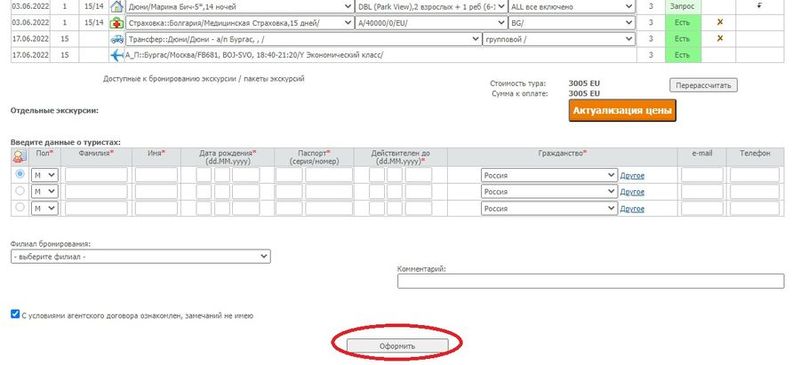Remove the transfer service with its X

click(720, 38)
